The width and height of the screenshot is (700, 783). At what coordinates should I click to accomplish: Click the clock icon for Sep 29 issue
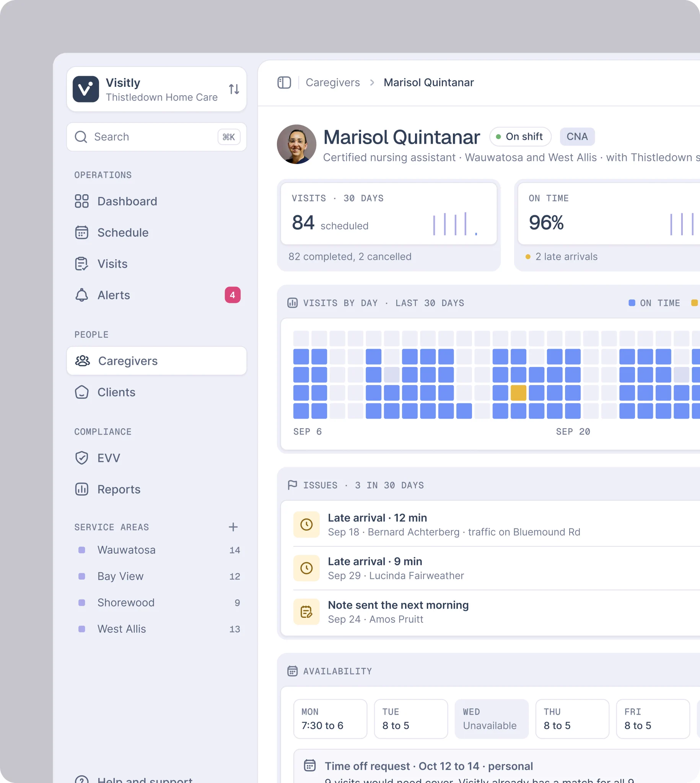[306, 568]
